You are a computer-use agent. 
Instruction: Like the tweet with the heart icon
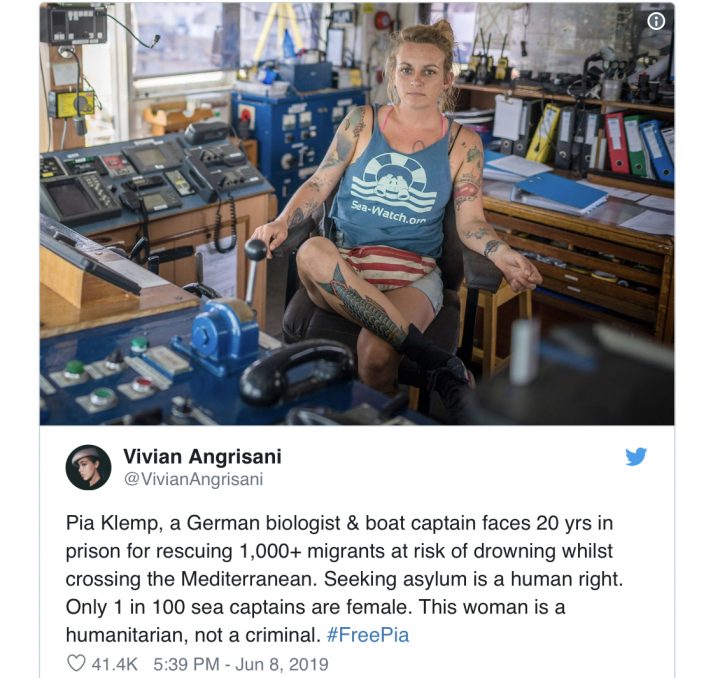[x=76, y=663]
